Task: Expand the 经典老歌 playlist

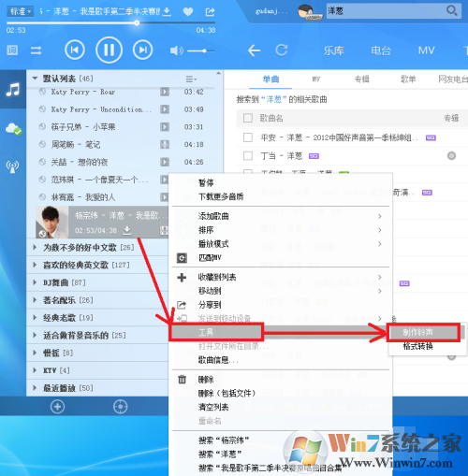Action: point(35,317)
